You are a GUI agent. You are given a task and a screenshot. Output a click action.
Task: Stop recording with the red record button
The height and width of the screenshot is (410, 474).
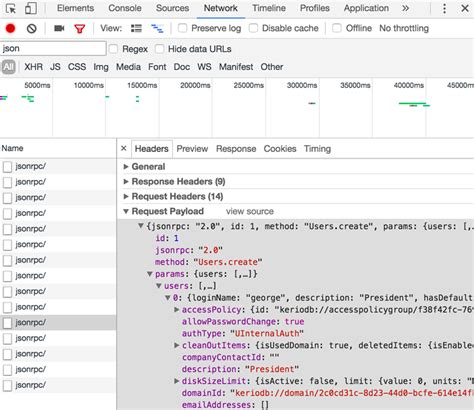point(10,29)
